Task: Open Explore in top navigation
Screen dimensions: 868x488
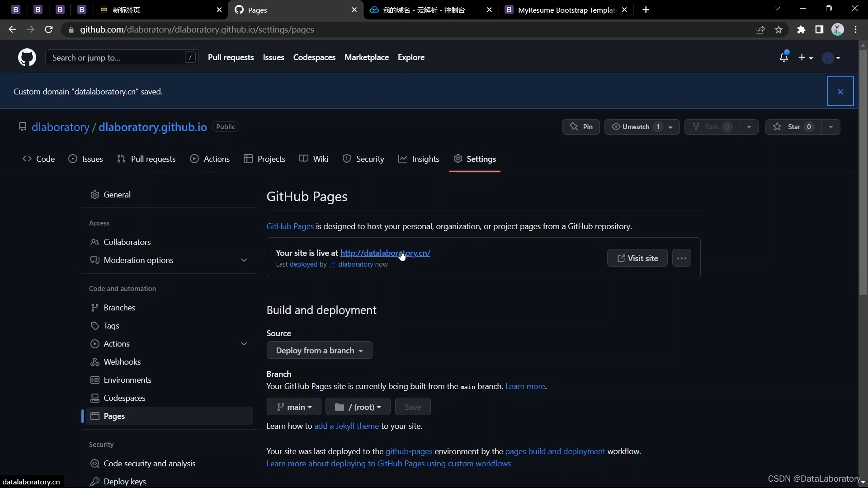Action: point(411,57)
